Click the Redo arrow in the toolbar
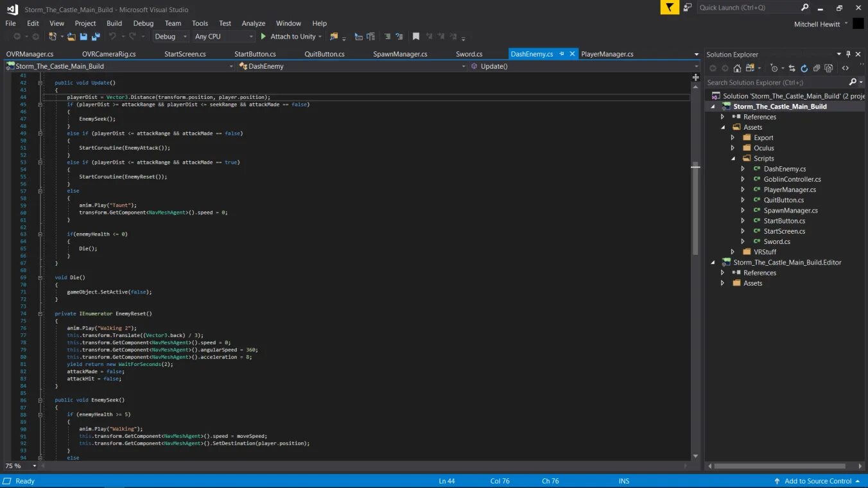 pos(132,37)
